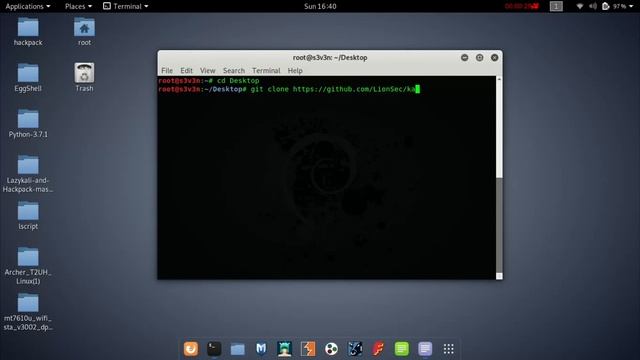Open the File menu in terminal

[x=167, y=71]
